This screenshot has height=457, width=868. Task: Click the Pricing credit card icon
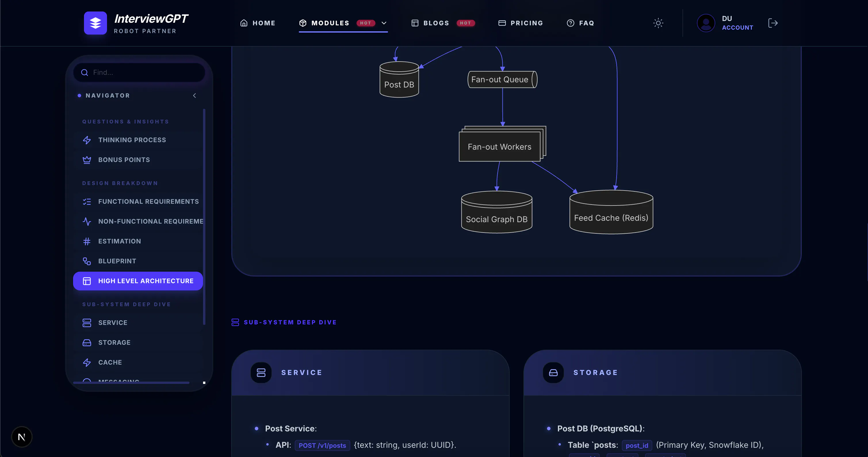tap(502, 23)
